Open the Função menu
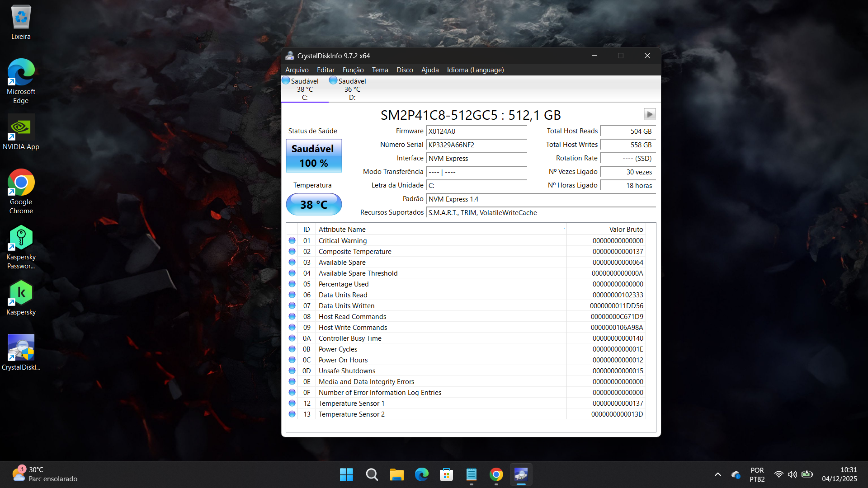The width and height of the screenshot is (868, 488). pos(353,70)
